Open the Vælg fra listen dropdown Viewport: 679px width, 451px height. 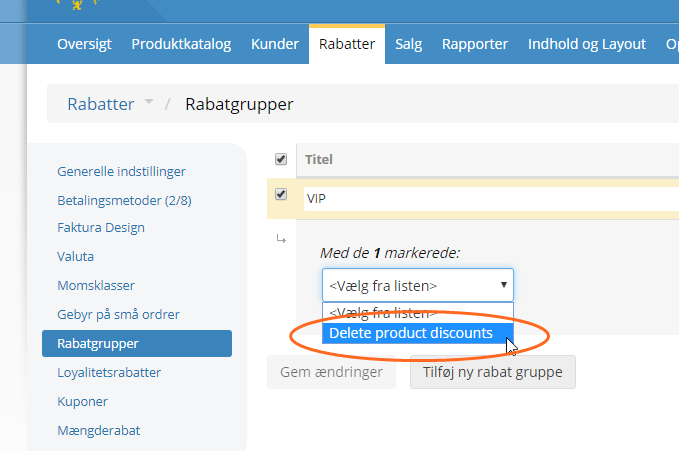(x=418, y=285)
